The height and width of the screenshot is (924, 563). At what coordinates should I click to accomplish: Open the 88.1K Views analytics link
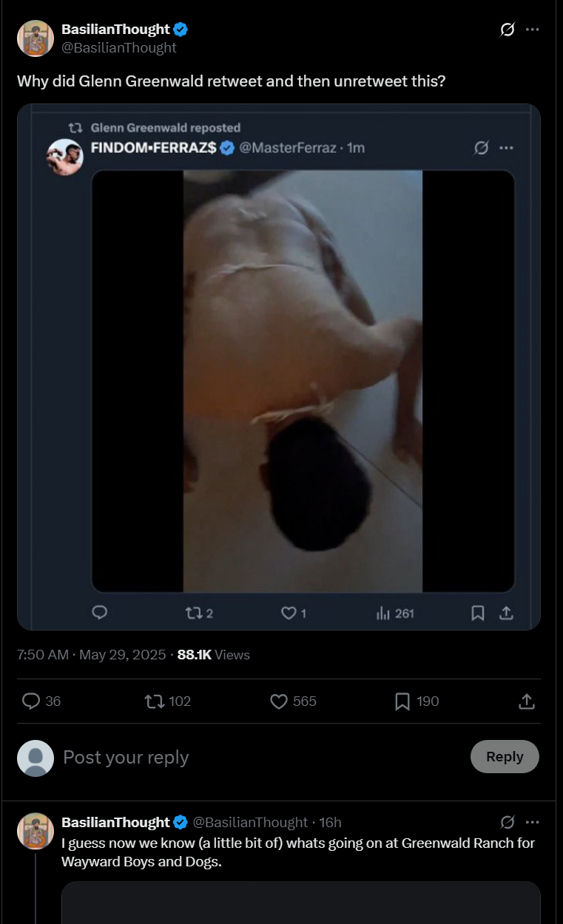click(214, 654)
